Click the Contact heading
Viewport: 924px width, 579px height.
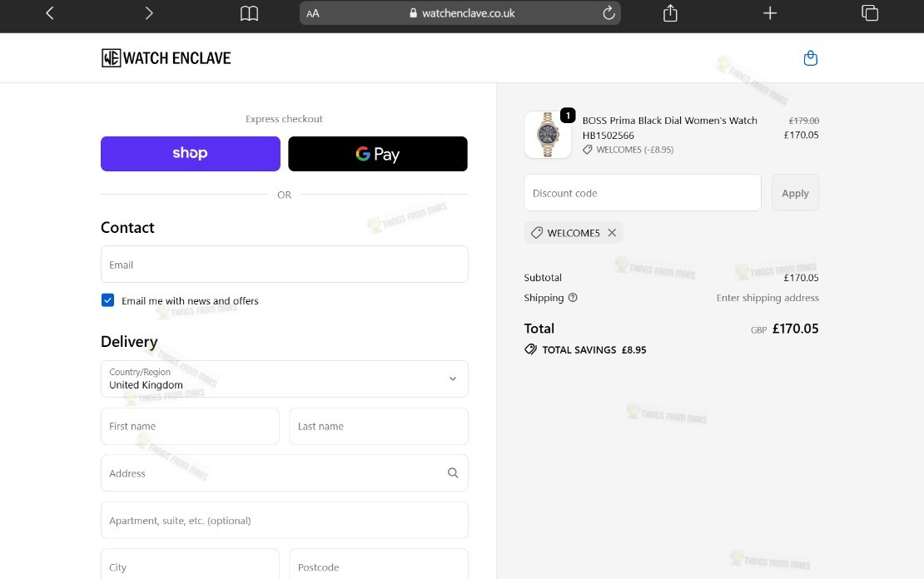click(127, 227)
